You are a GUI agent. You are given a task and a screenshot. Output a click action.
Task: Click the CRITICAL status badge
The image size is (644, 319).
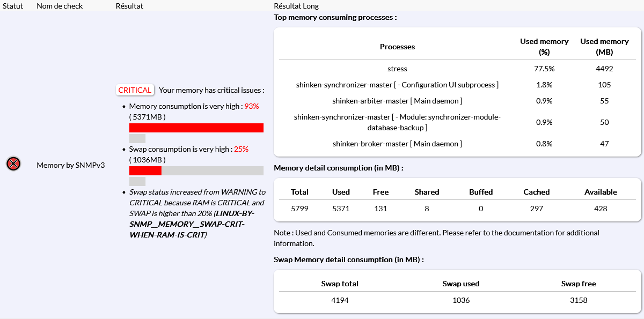tap(135, 90)
